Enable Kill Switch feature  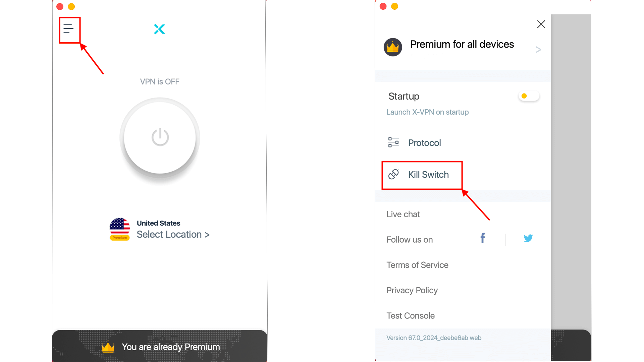pyautogui.click(x=428, y=175)
